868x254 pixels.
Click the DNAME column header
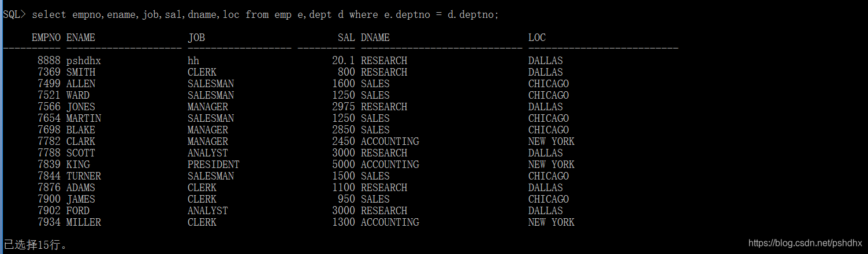pos(375,38)
